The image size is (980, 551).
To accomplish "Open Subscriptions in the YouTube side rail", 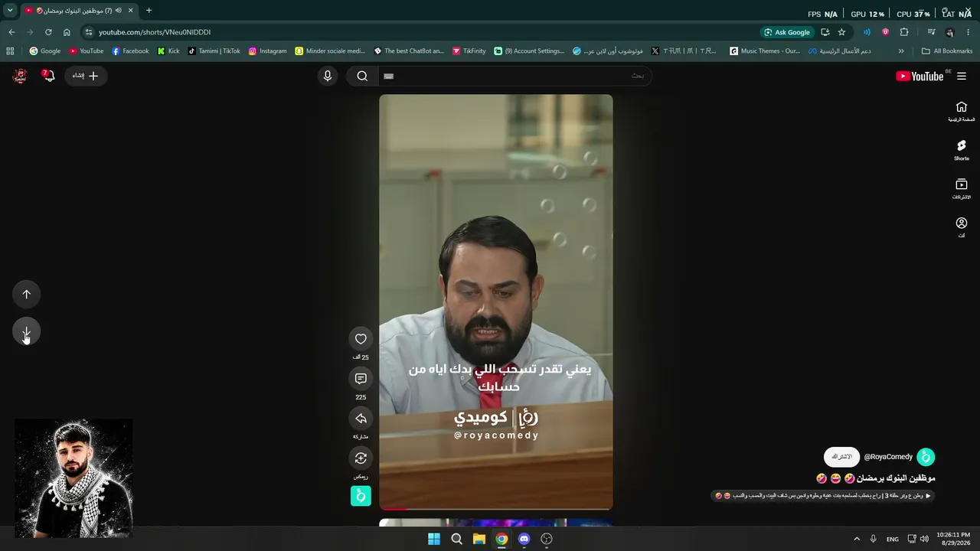I will pos(962,189).
